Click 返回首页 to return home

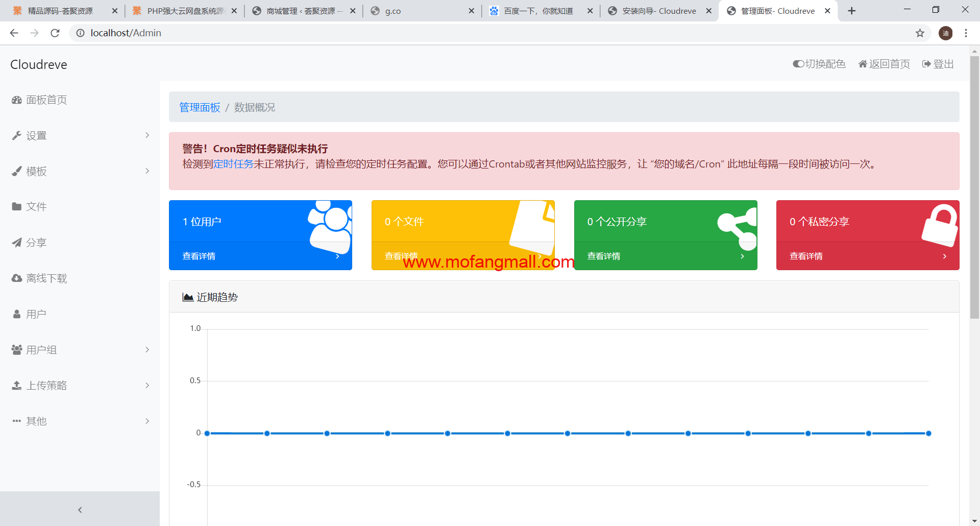pos(884,64)
